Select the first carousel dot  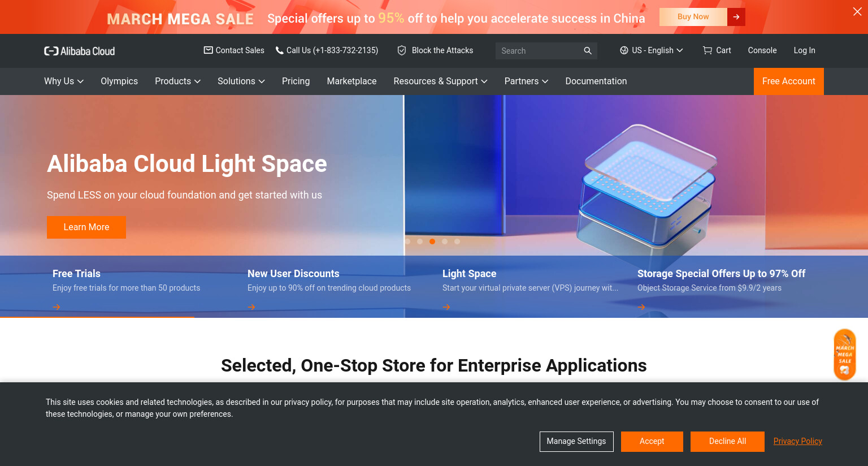pyautogui.click(x=407, y=241)
